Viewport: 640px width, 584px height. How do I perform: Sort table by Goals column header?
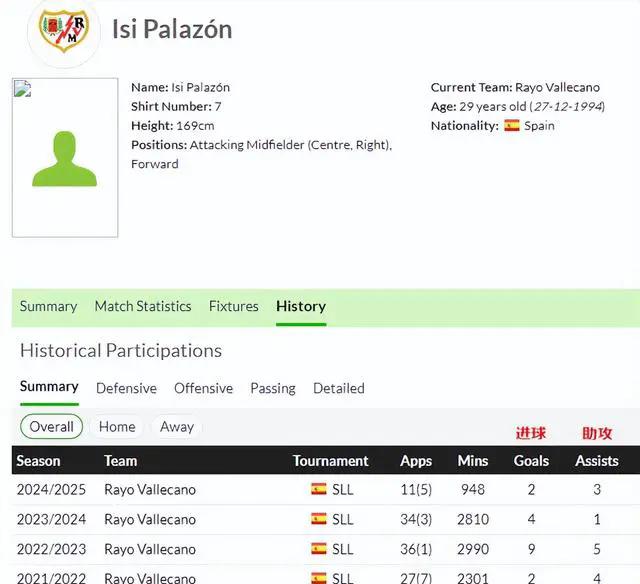(x=531, y=461)
